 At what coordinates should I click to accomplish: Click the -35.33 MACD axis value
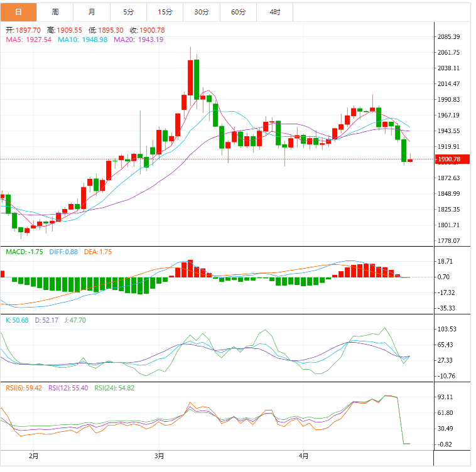click(446, 308)
